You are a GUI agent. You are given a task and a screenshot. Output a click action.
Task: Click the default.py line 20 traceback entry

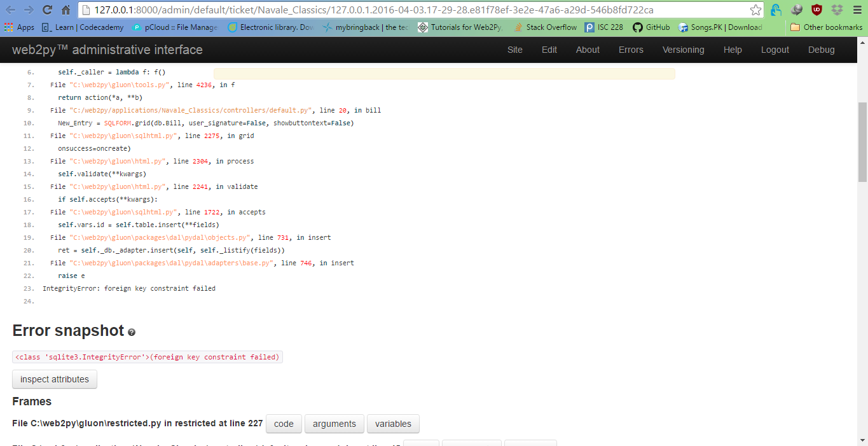216,110
